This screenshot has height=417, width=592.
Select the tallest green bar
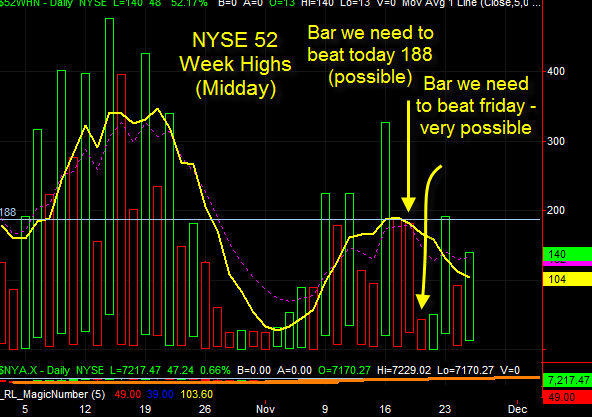tap(109, 166)
